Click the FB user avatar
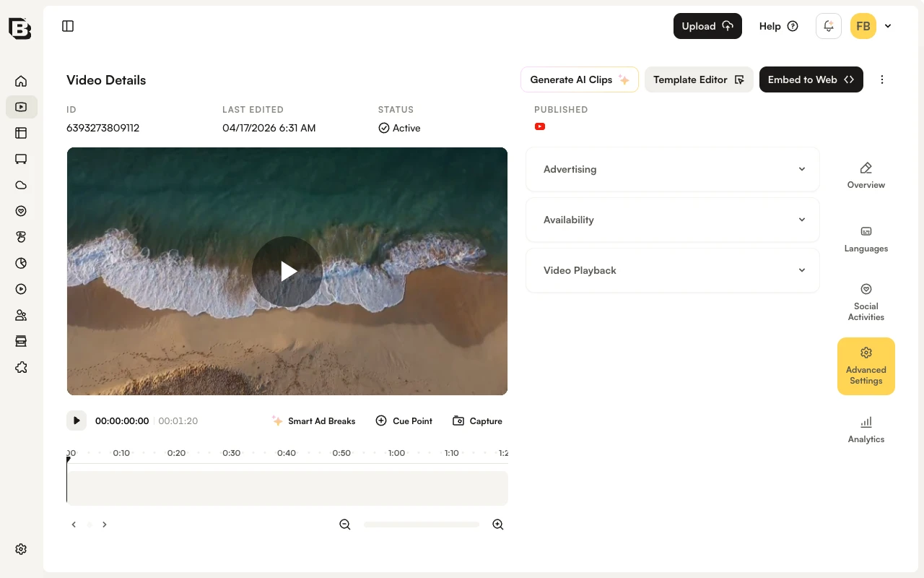 [x=863, y=26]
